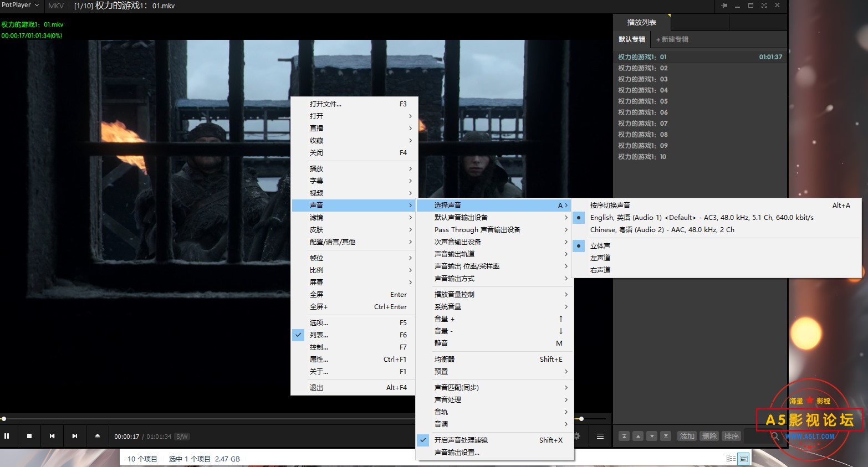Select playlist item 权力的游戏1: 10

coord(700,157)
